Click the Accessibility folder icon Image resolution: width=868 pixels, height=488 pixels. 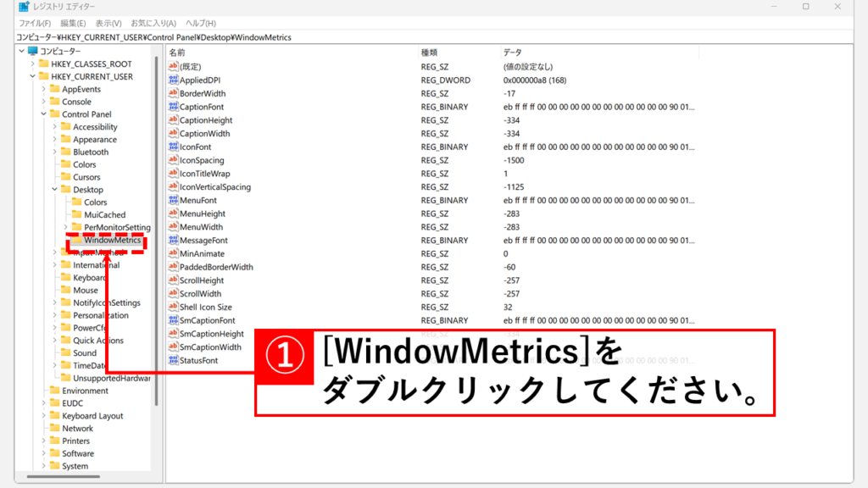[66, 127]
